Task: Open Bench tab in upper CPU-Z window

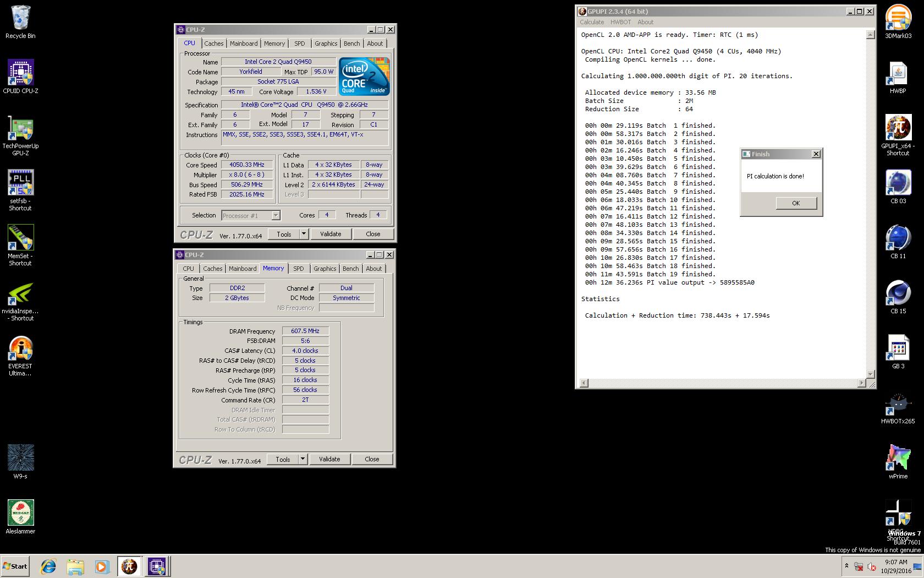Action: [352, 43]
